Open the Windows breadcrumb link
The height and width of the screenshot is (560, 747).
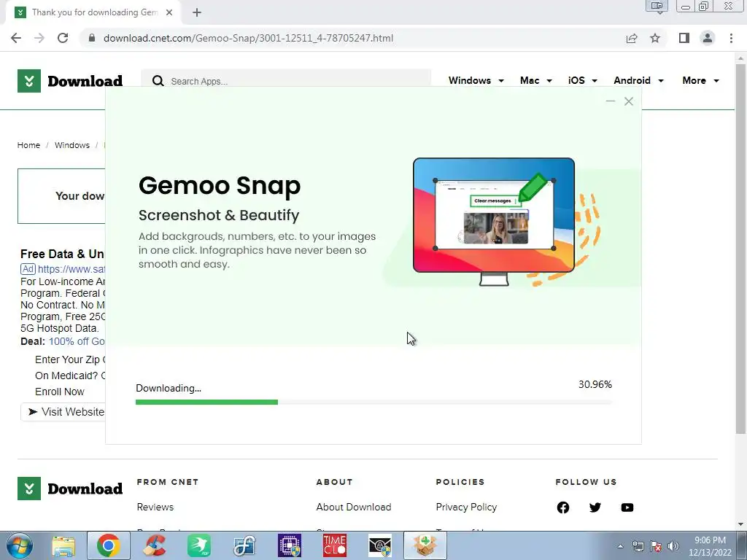pos(72,145)
